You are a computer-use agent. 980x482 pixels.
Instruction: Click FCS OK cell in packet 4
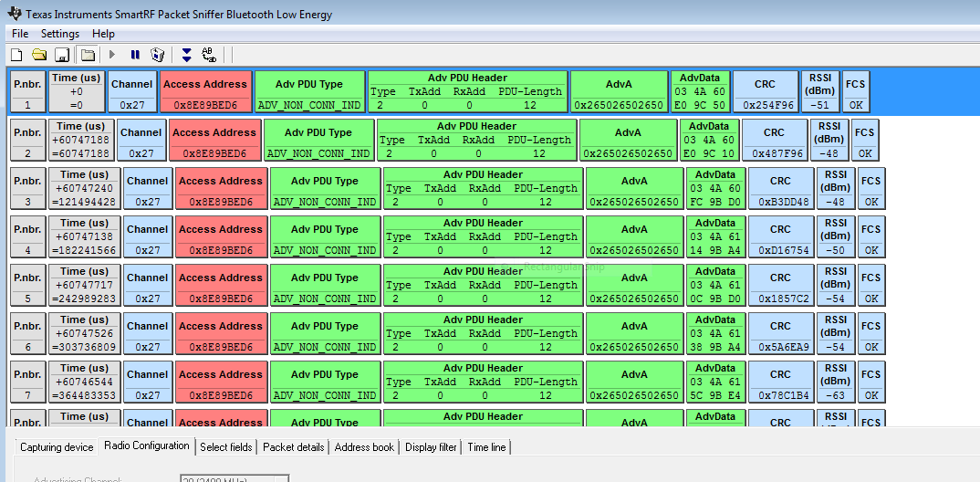[871, 237]
